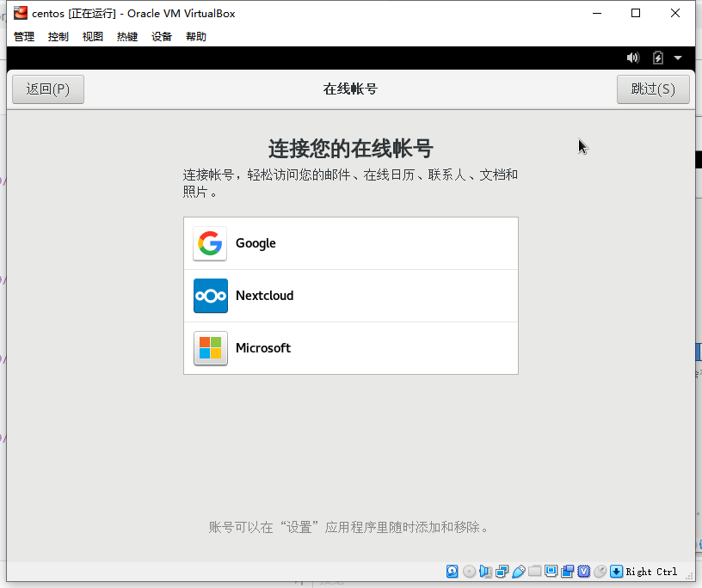The image size is (702, 588).
Task: Open the 管理 menu
Action: pyautogui.click(x=24, y=37)
